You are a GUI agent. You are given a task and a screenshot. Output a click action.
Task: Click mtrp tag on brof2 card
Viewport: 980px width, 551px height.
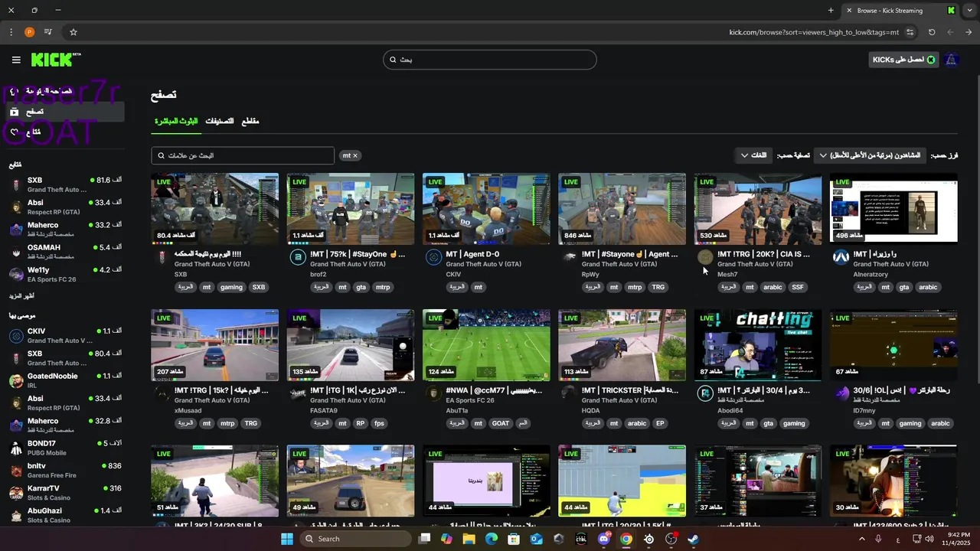pos(383,287)
